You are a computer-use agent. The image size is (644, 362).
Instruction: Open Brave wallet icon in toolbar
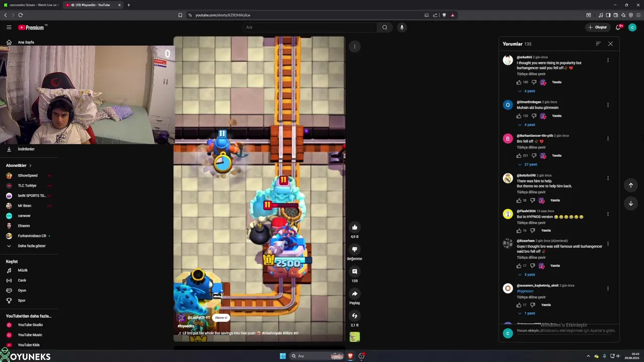click(616, 15)
